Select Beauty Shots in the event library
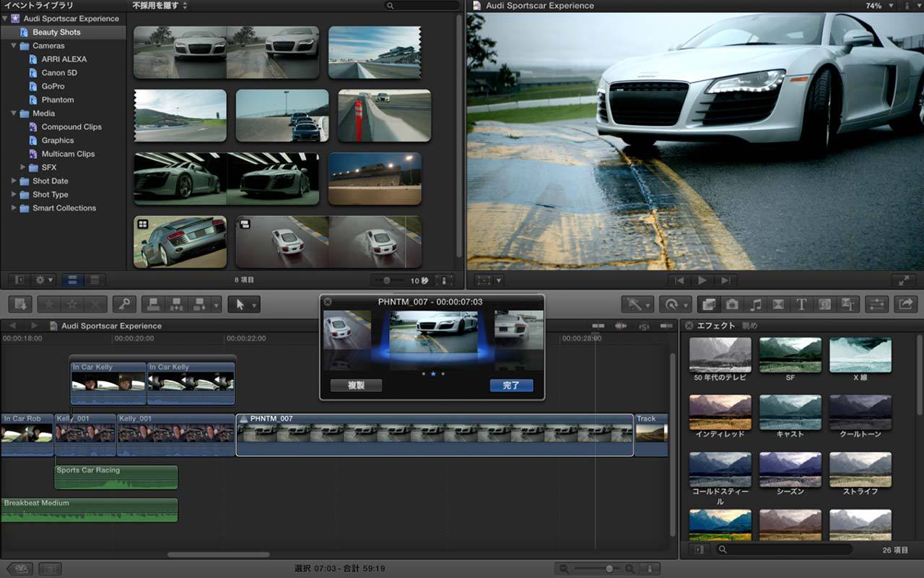Screen dimensions: 924x578 click(56, 33)
